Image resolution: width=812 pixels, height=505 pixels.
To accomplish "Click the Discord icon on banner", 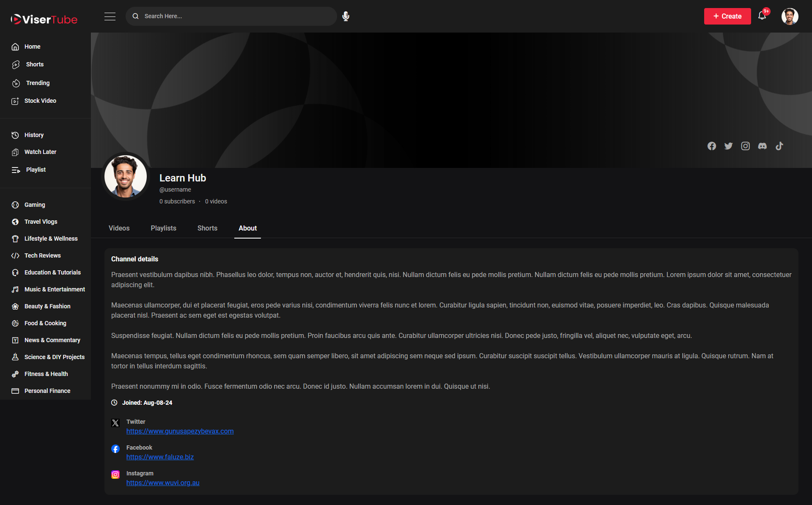I will [762, 146].
